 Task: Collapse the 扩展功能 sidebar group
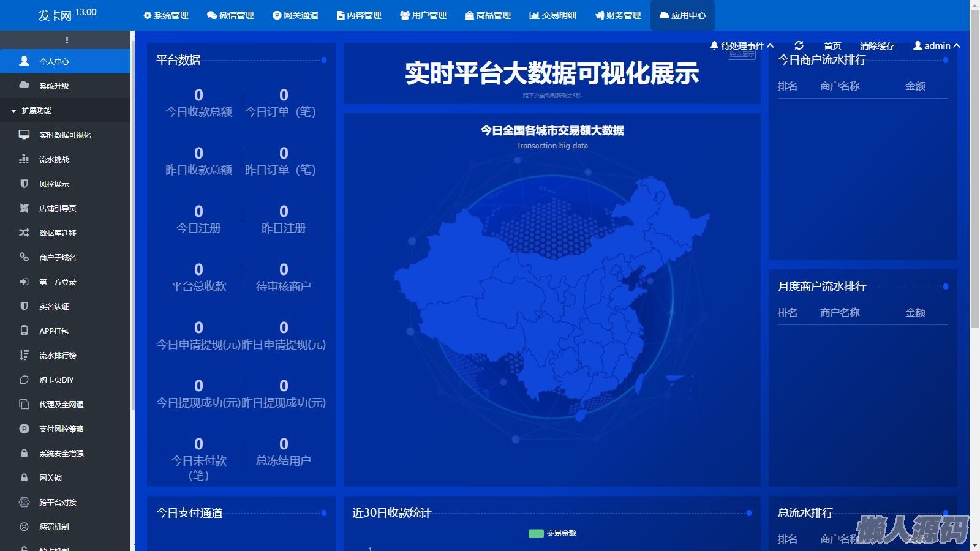pos(36,111)
